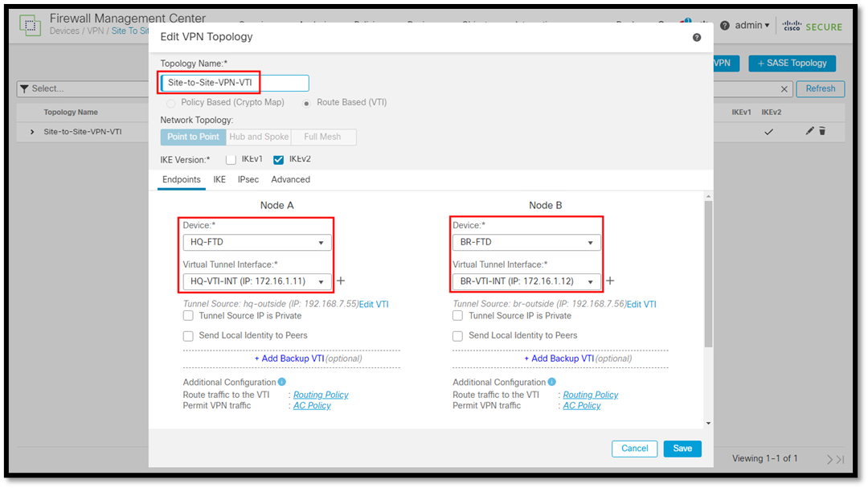Cancel editing the VPN topology

click(634, 449)
